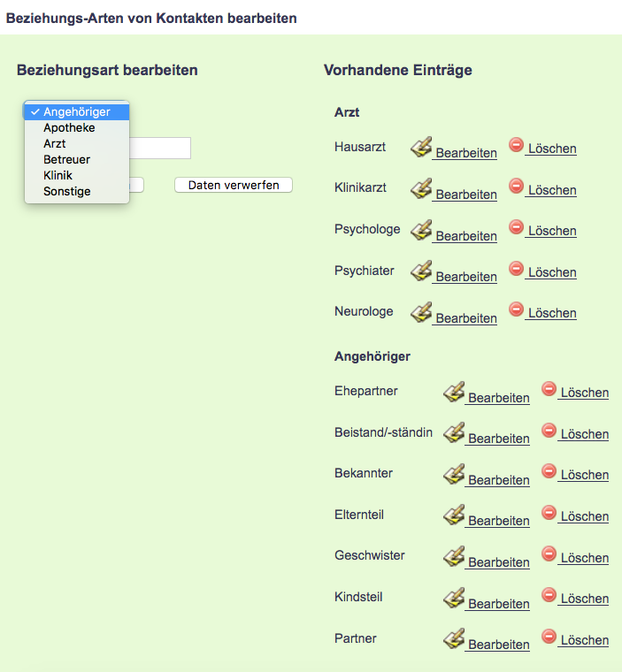Click the edit pencil icon for Ehepartner
622x672 pixels.
[454, 392]
